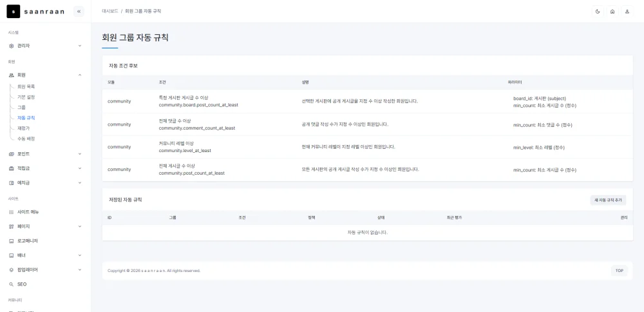Collapse the 회원 menu chevron

coord(80,75)
